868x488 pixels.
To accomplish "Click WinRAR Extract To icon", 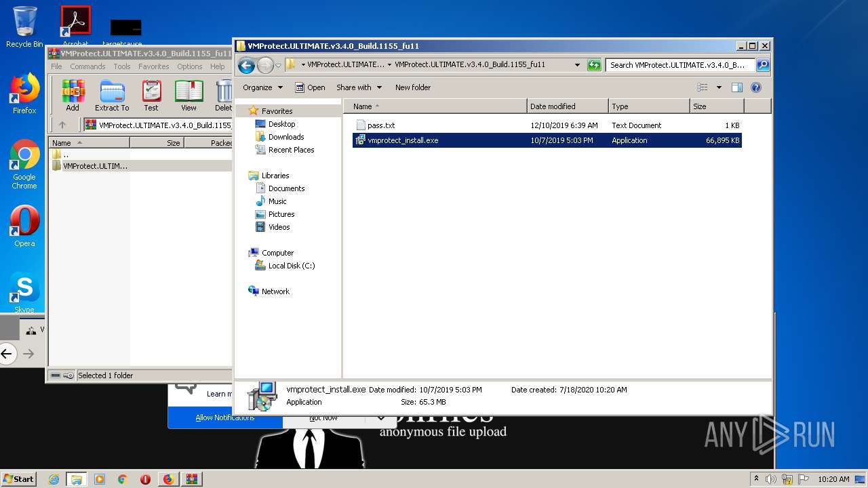I will 112,96.
